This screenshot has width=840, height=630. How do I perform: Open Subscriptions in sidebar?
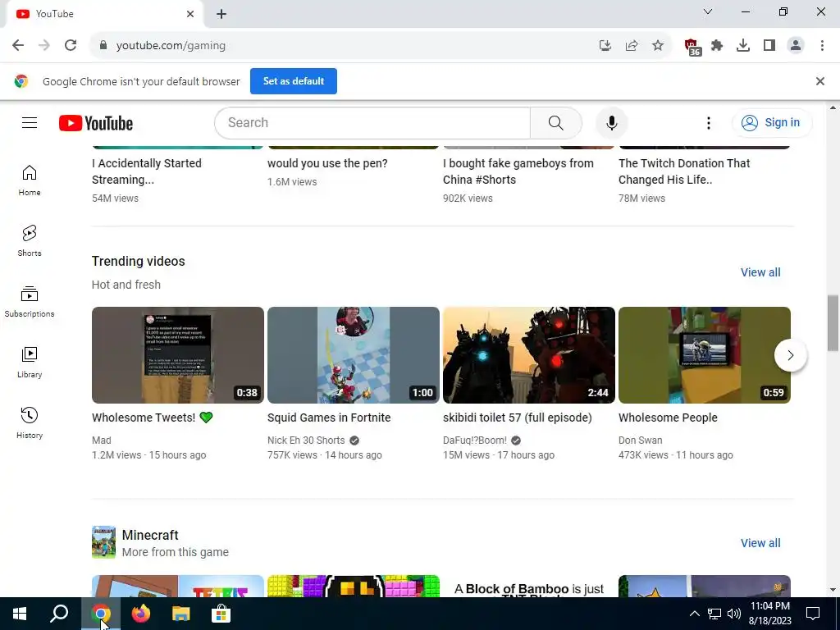[x=30, y=302]
